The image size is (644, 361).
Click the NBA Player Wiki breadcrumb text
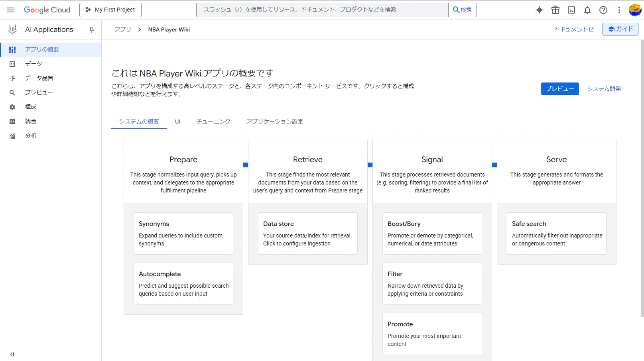pos(169,29)
